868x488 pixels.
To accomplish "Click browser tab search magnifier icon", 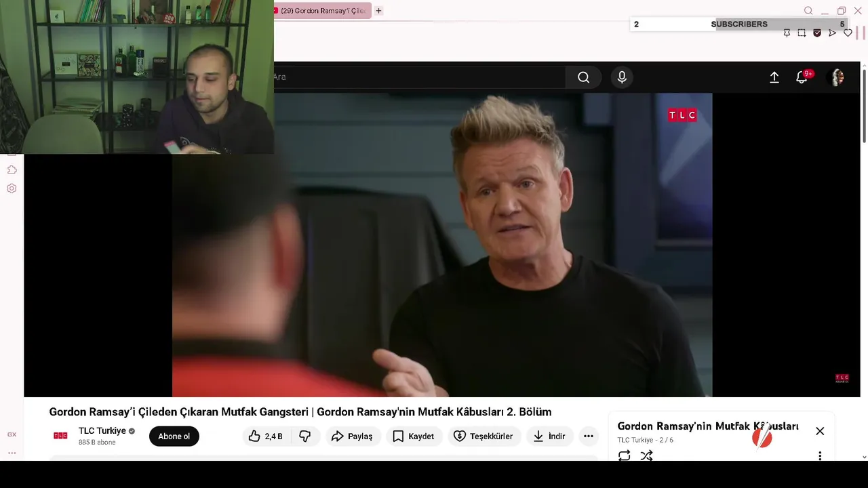I will coord(808,11).
